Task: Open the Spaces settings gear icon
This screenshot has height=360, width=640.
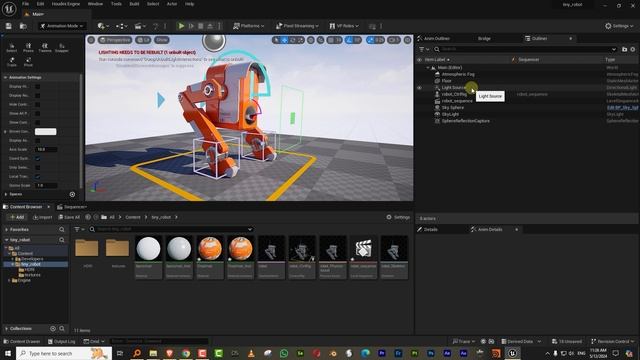Action: coord(72,194)
